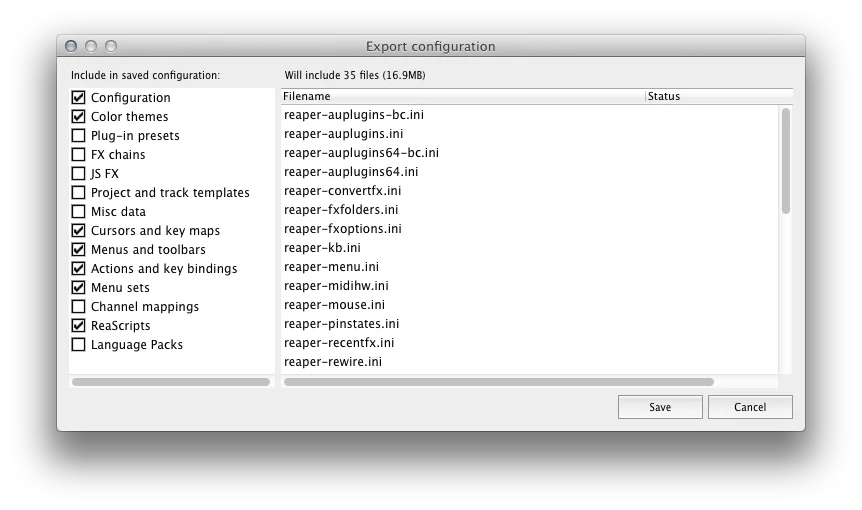Tick the JS FX checkbox
The width and height of the screenshot is (862, 510).
coord(78,174)
